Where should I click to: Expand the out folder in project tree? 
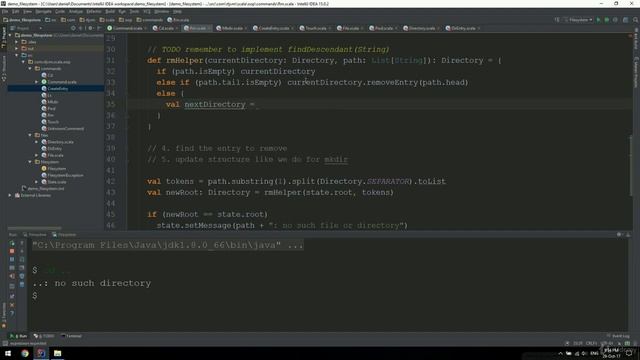pyautogui.click(x=17, y=48)
